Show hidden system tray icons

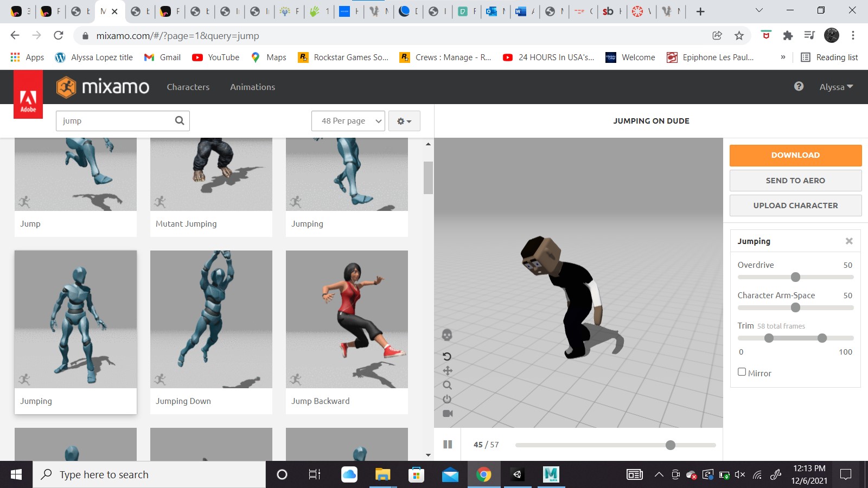(659, 475)
